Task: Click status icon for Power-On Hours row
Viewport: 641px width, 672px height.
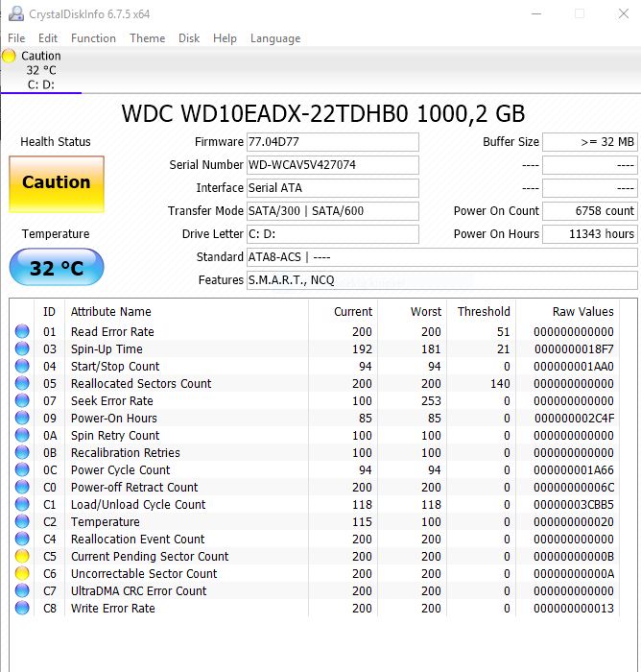Action: point(22,418)
